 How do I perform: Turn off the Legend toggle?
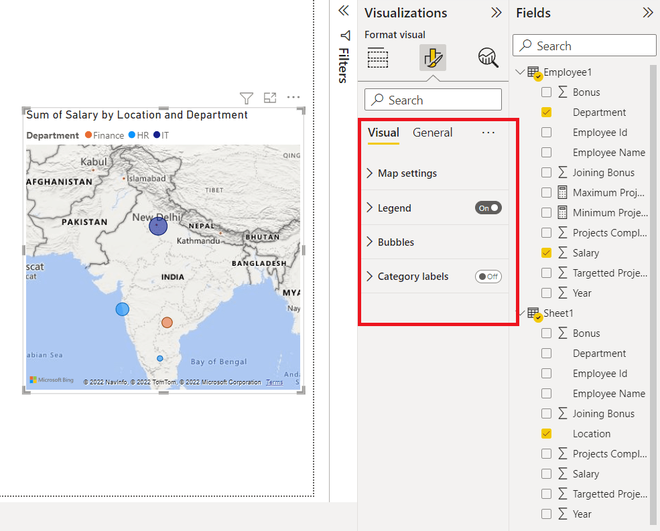[x=488, y=208]
